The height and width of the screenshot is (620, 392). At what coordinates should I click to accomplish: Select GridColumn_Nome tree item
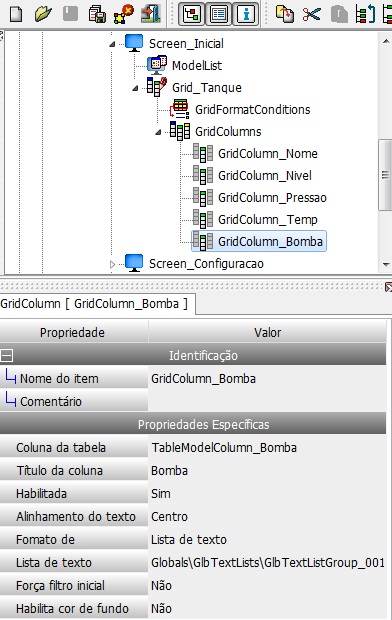(268, 154)
